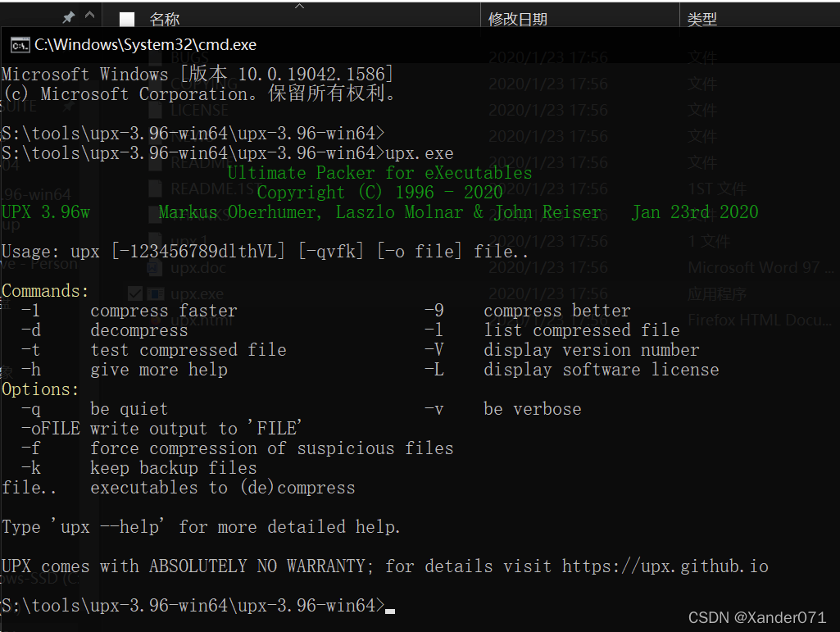Click the README.1ST file icon
Image resolution: width=840 pixels, height=632 pixels.
tap(156, 189)
